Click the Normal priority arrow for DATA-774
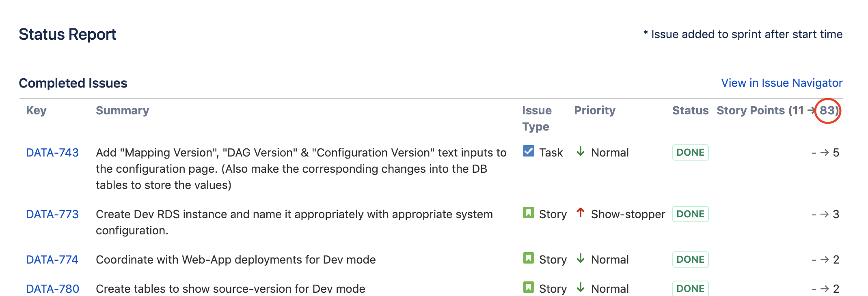Image resolution: width=868 pixels, height=296 pixels. (581, 258)
